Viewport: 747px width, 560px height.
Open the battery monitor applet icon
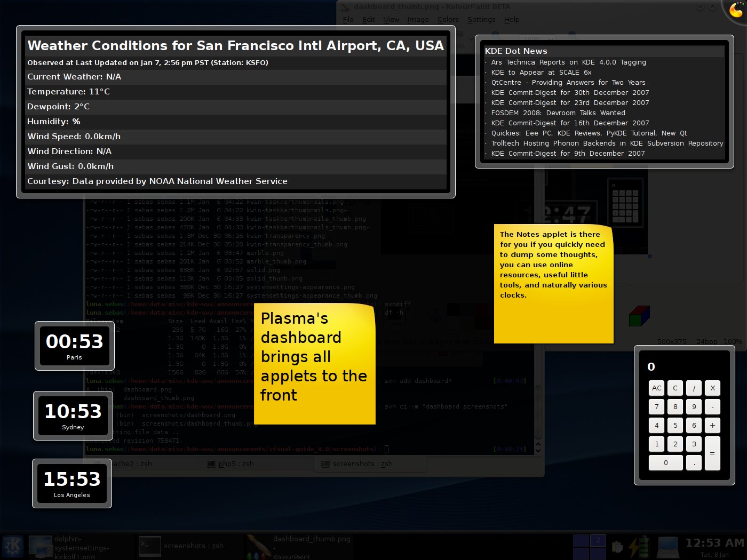639,547
